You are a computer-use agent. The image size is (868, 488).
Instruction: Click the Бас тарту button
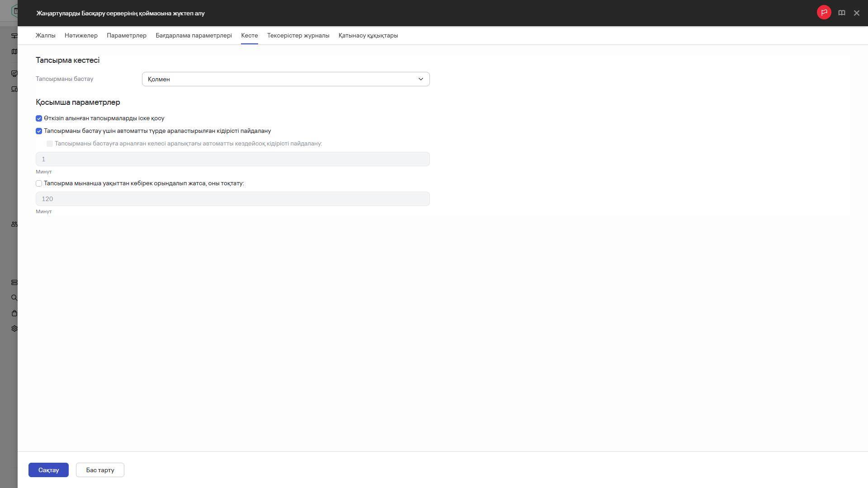click(100, 470)
